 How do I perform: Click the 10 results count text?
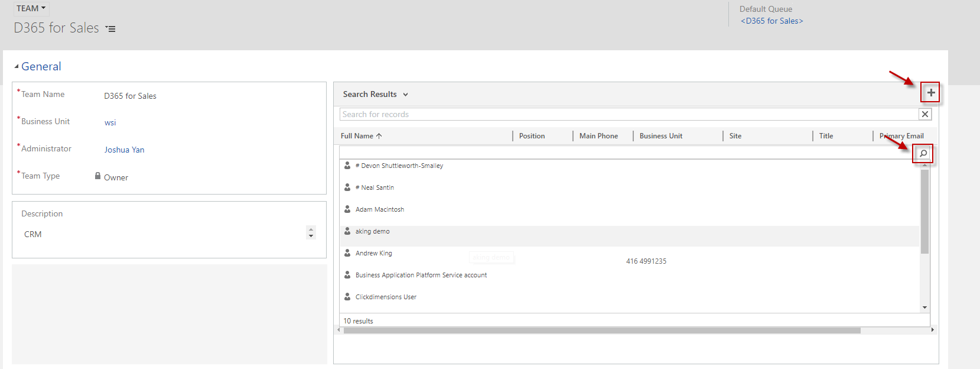pos(359,321)
